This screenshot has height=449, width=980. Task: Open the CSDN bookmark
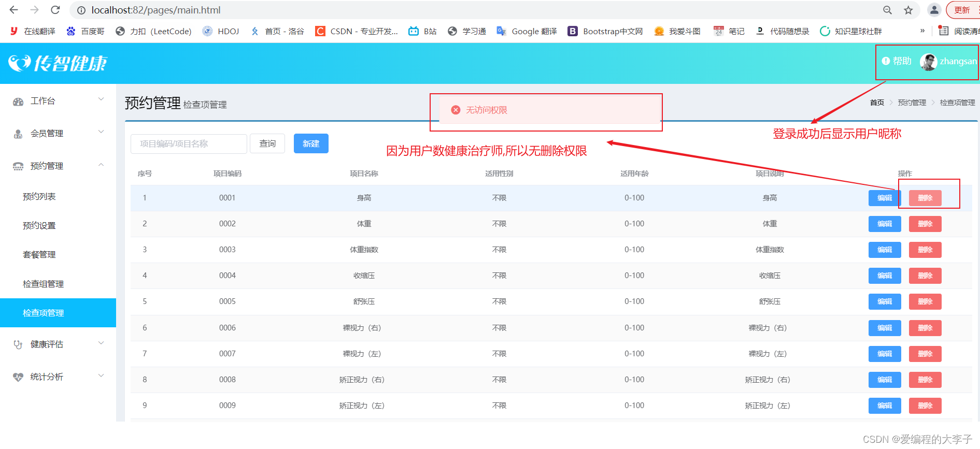357,31
